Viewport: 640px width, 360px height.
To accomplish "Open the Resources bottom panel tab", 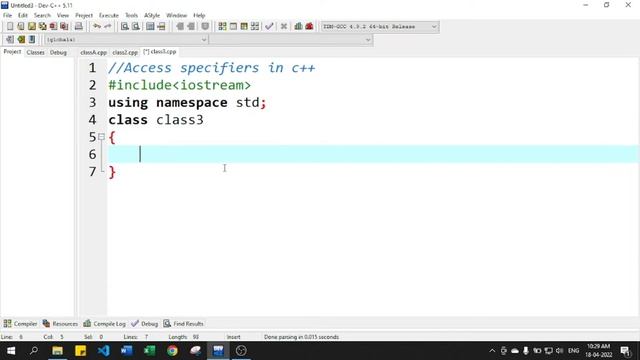I will (60, 324).
